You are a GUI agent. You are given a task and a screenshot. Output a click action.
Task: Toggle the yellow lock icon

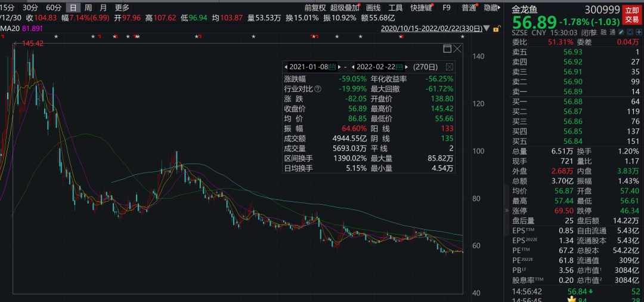pos(497,29)
